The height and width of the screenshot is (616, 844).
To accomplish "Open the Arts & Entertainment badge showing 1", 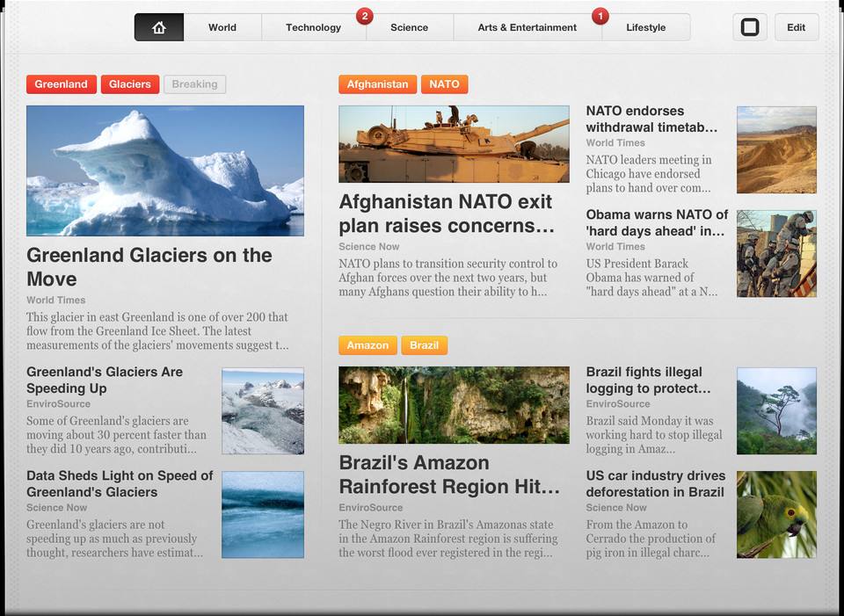I will [x=600, y=16].
